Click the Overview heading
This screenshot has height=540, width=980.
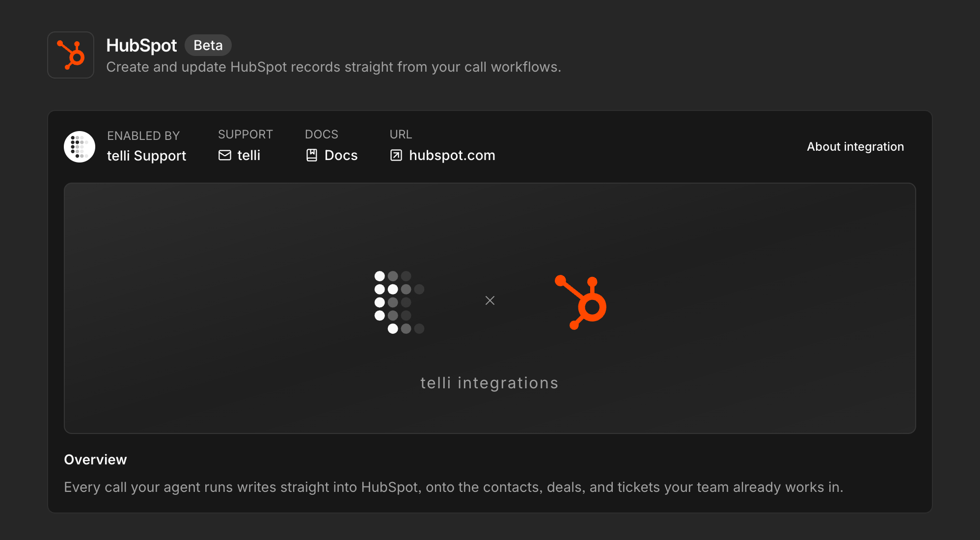click(x=95, y=459)
